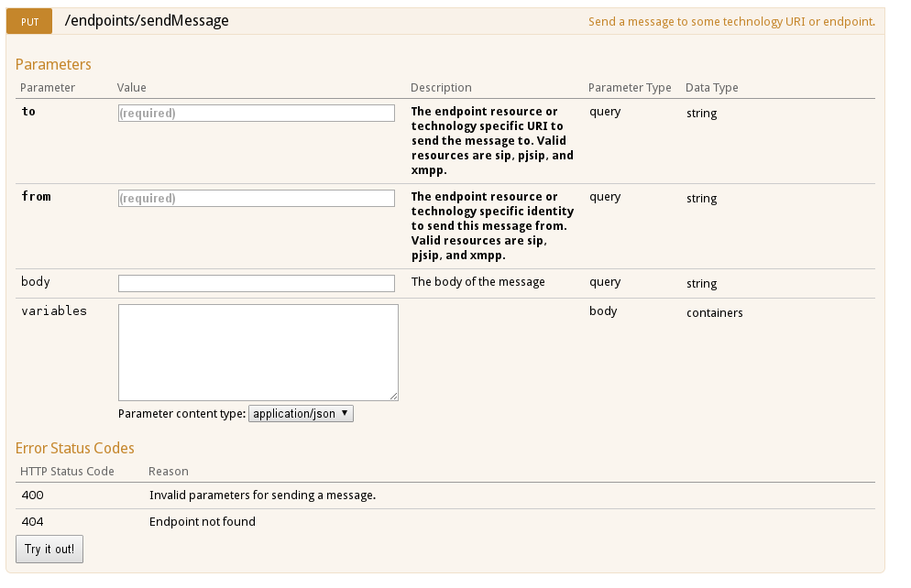Click the 'body' parameter text input
The height and width of the screenshot is (588, 911).
tap(257, 284)
